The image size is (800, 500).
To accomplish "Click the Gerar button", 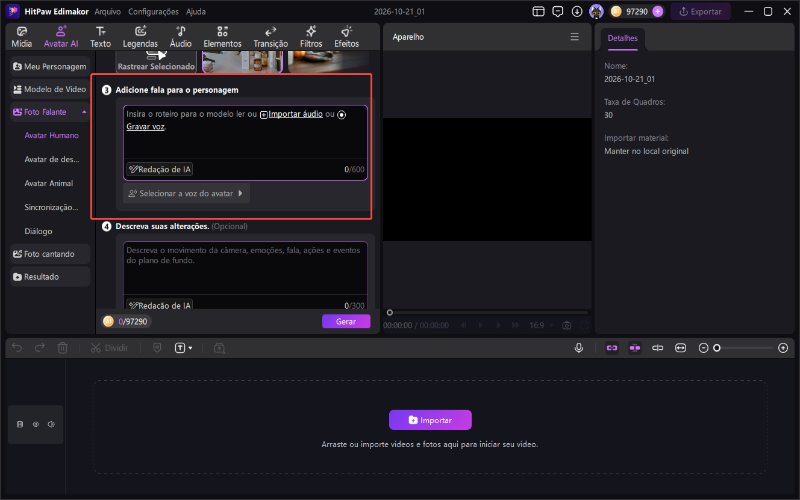I will tap(346, 321).
